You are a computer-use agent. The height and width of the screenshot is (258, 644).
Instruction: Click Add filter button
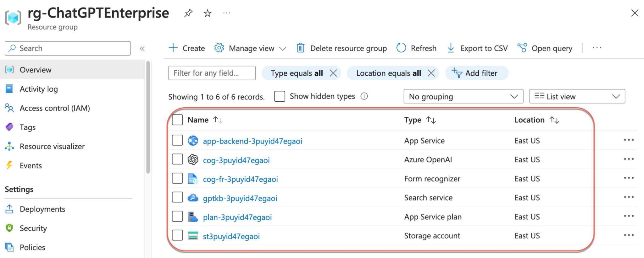tap(476, 73)
